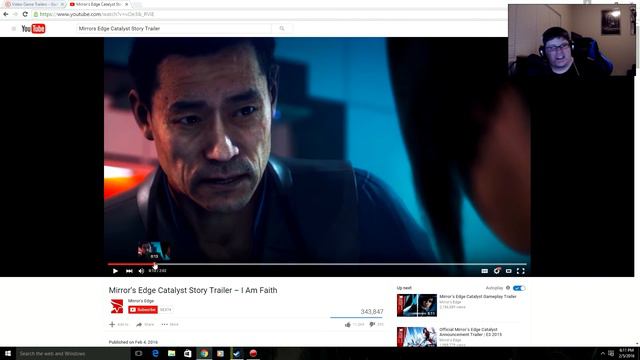Open Mirror's Edge channel name link

point(141,301)
